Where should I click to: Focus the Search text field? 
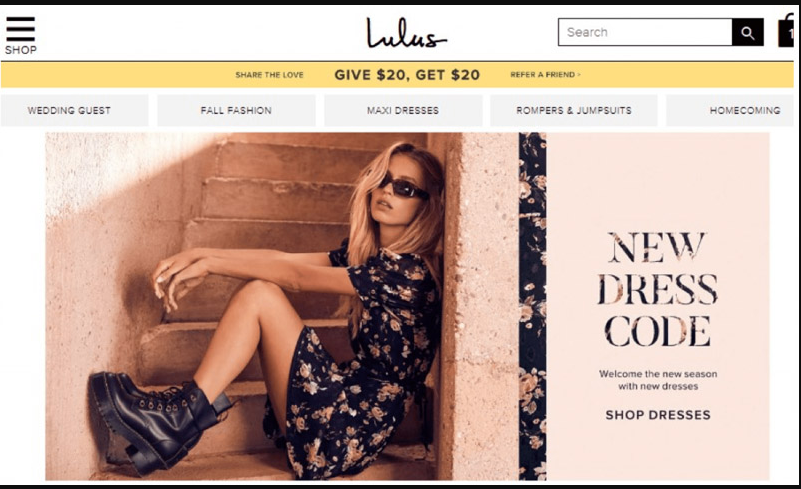coord(645,32)
